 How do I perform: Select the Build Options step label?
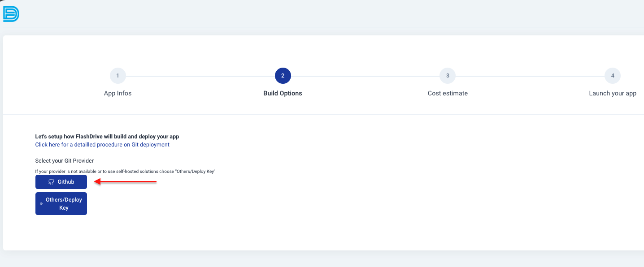(x=283, y=93)
